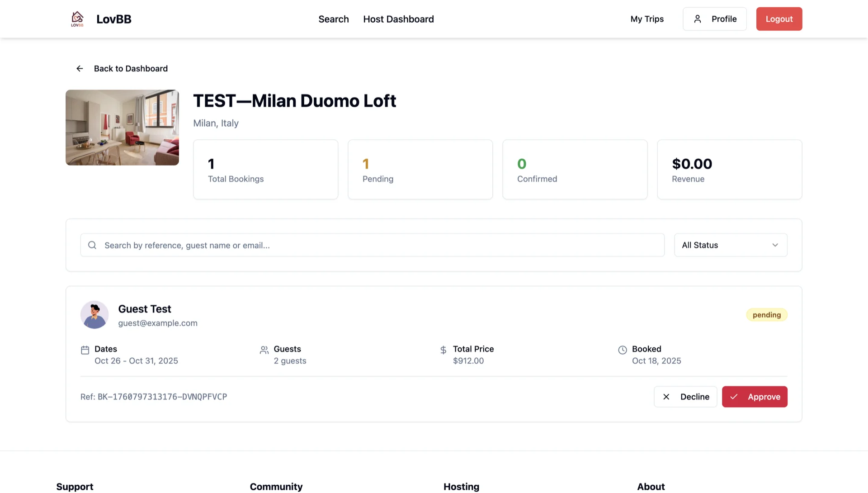Image resolution: width=868 pixels, height=493 pixels.
Task: Open the Search nav item
Action: click(333, 19)
